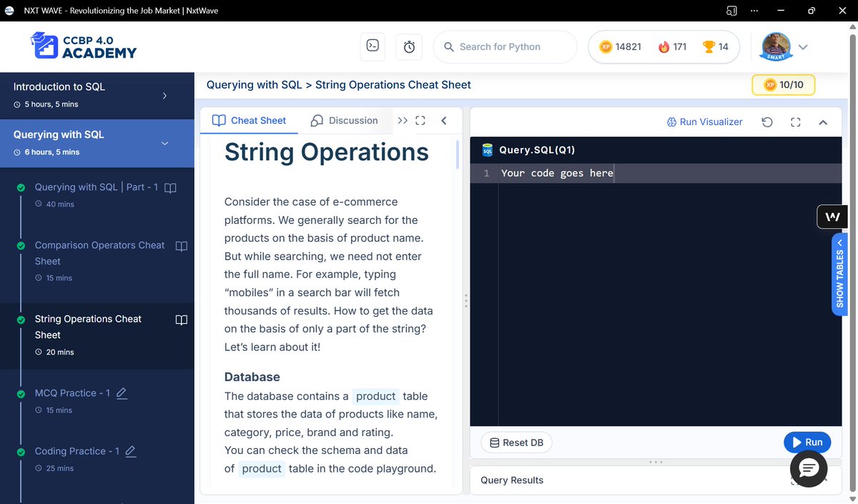Click the NxtWave favicon in the title bar
Image resolution: width=858 pixels, height=504 pixels.
click(x=9, y=11)
